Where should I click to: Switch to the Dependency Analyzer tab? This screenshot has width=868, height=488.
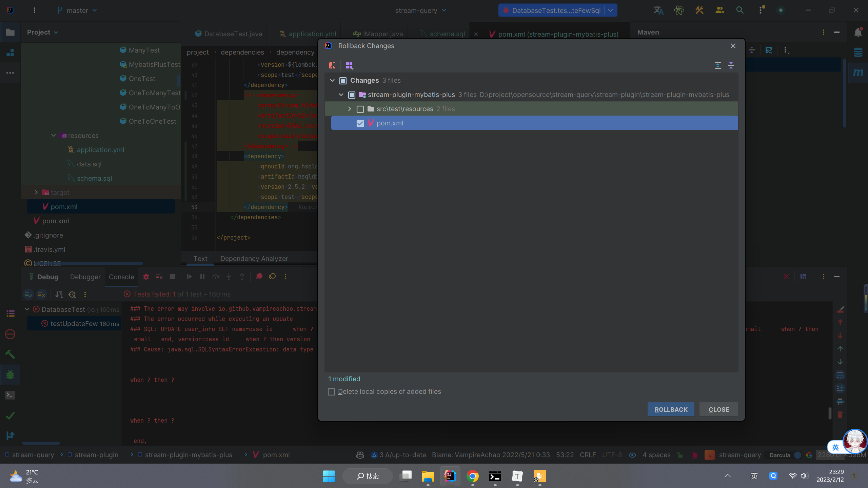coord(254,259)
